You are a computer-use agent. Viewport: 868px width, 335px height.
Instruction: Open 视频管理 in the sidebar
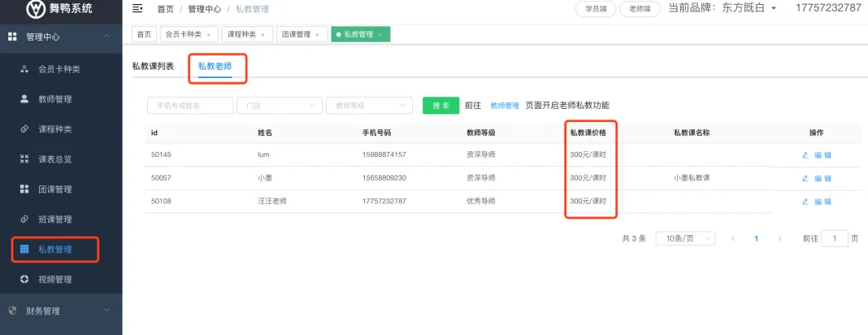point(55,280)
